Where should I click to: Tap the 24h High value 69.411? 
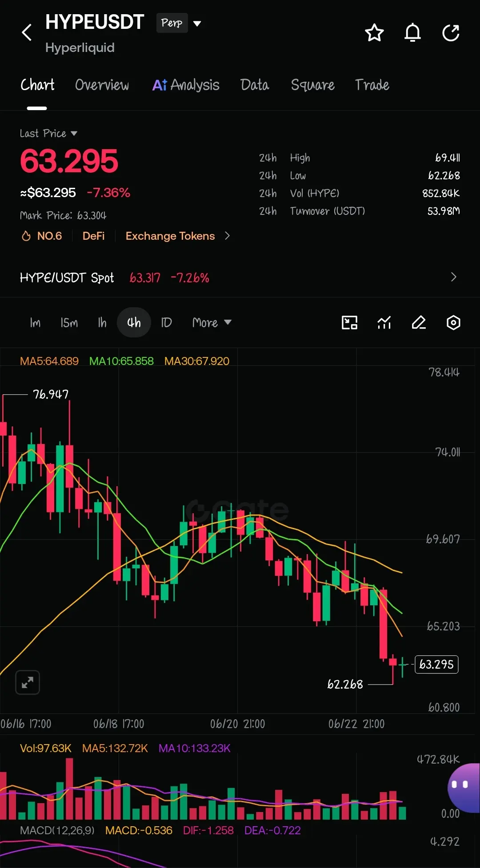coord(448,158)
